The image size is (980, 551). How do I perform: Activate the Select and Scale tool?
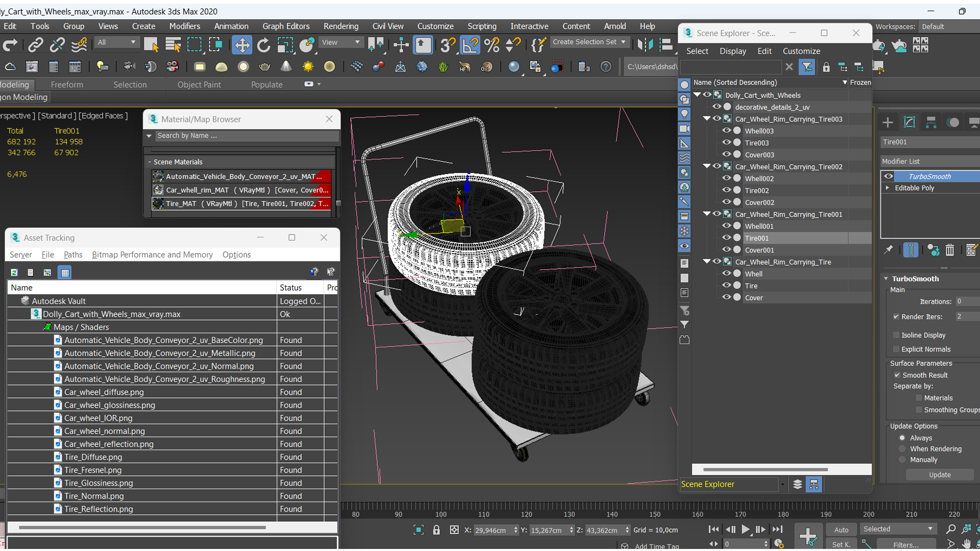[x=285, y=45]
